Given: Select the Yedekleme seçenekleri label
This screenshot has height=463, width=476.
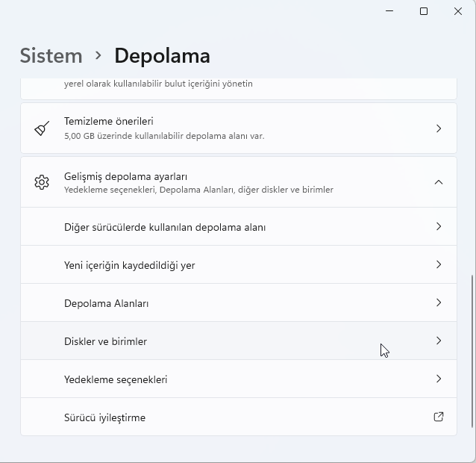Looking at the screenshot, I should [x=116, y=379].
